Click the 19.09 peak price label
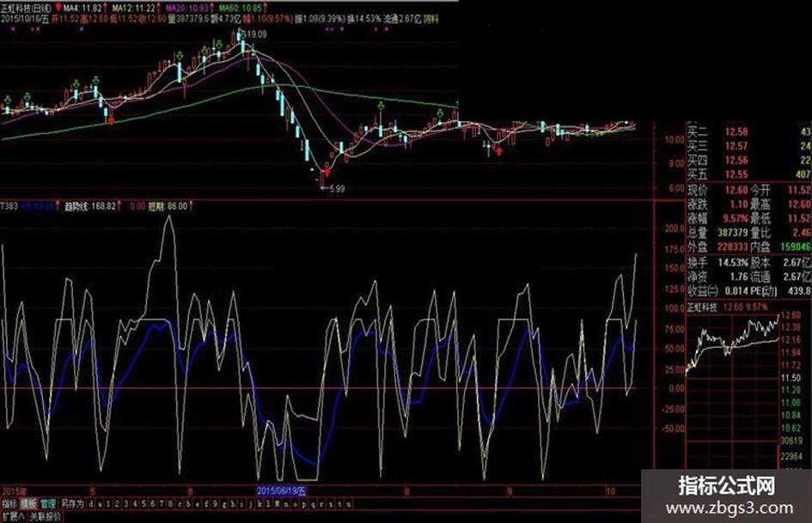 click(x=257, y=34)
